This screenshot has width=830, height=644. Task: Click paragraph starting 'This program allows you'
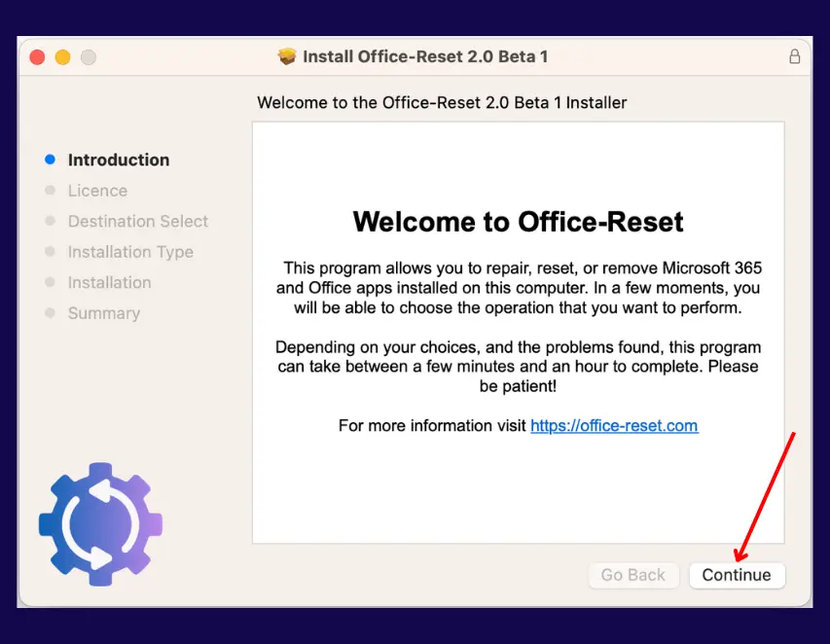[x=519, y=288]
